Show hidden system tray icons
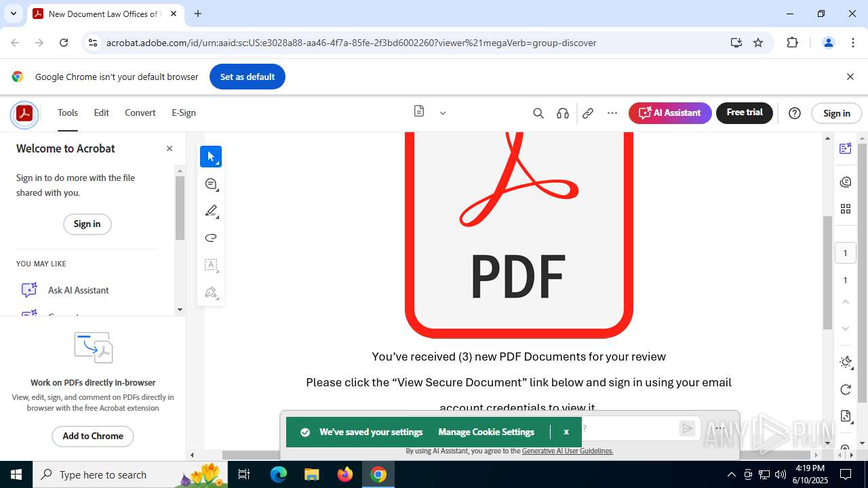868x488 pixels. click(731, 474)
